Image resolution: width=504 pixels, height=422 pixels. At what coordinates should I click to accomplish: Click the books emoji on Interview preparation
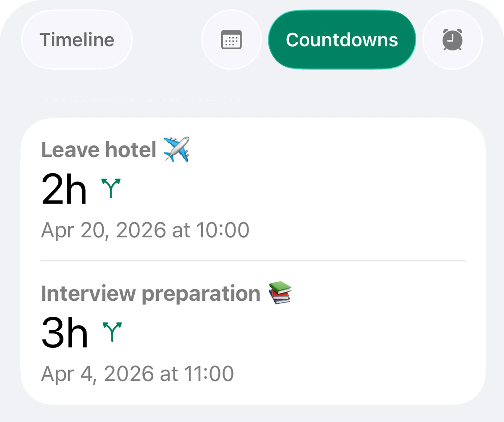[x=281, y=293]
